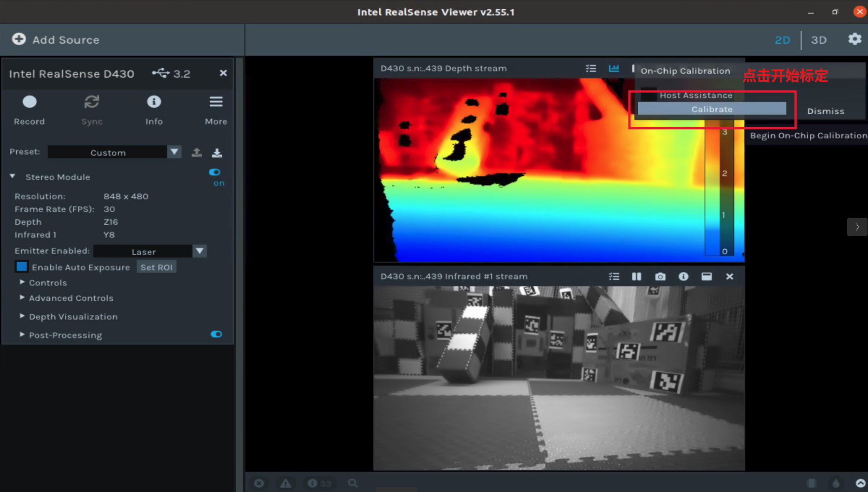Viewport: 868px width, 492px height.
Task: Click the histogram icon on Depth stream
Action: tap(614, 68)
